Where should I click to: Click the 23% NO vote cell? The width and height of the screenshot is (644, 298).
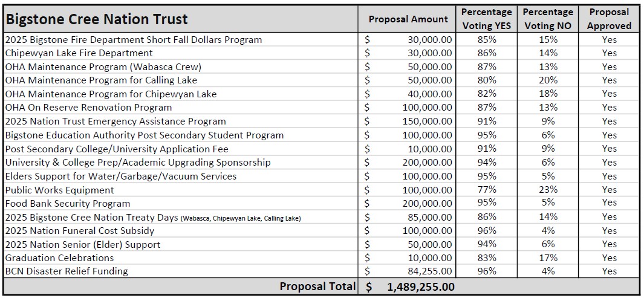tap(547, 190)
